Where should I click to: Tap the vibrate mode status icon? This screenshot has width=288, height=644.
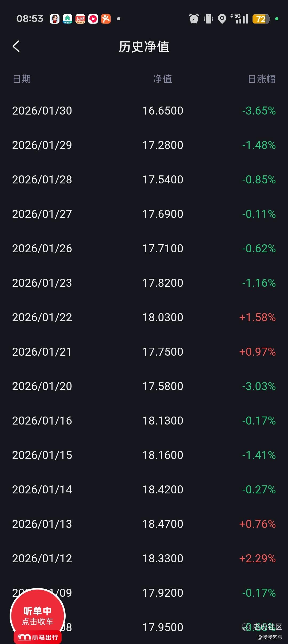[209, 19]
